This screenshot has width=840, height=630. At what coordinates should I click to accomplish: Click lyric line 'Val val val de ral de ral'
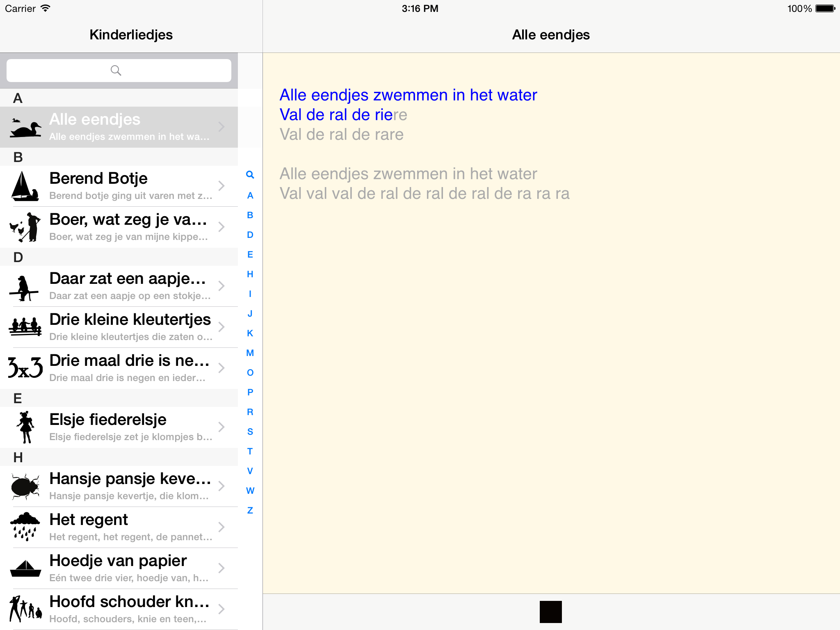point(425,194)
